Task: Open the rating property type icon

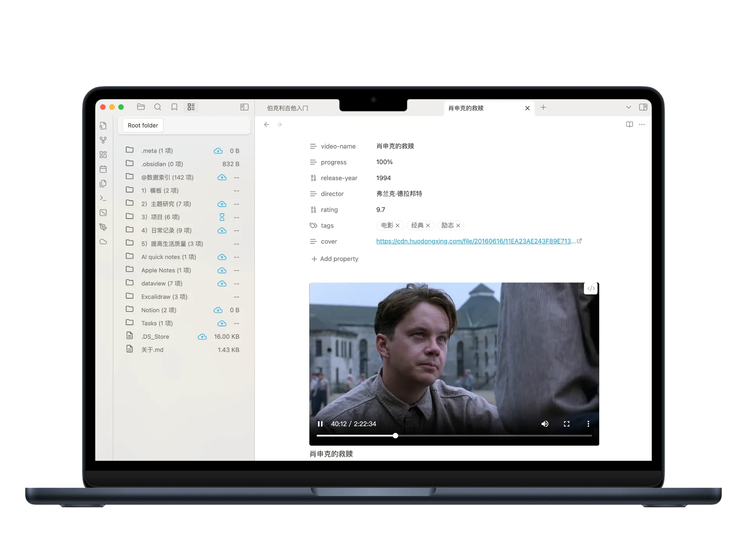Action: pos(313,210)
